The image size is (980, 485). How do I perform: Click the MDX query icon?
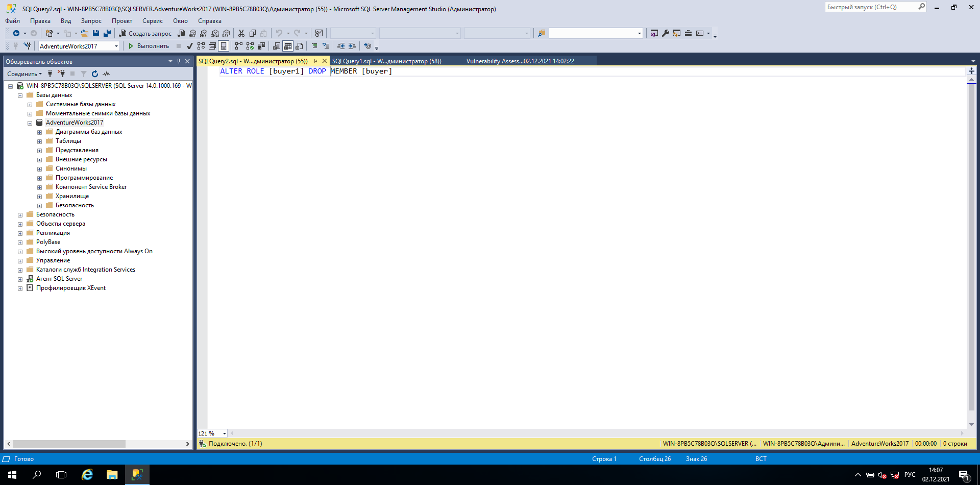[192, 33]
